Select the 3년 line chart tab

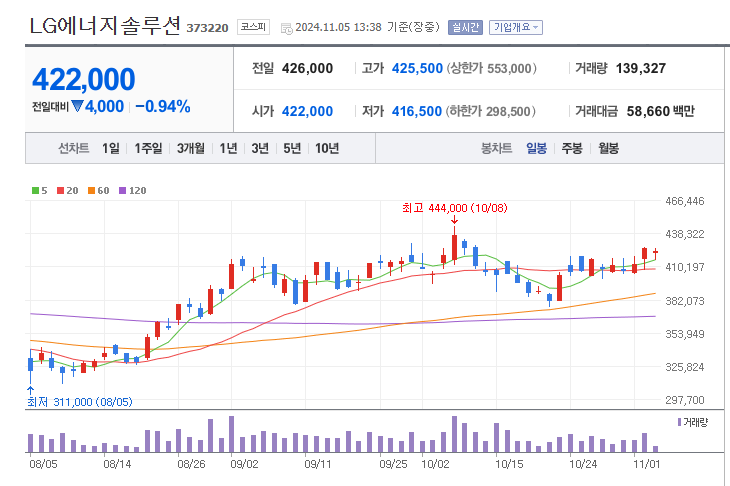pos(260,148)
